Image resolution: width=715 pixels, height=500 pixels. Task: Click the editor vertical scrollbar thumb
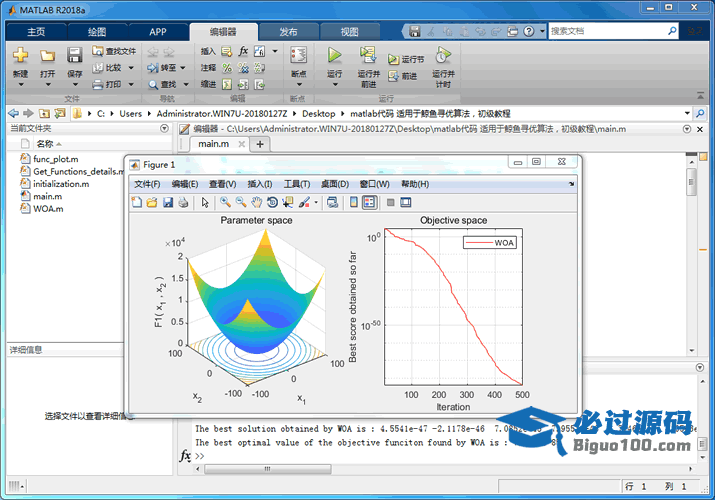692,182
